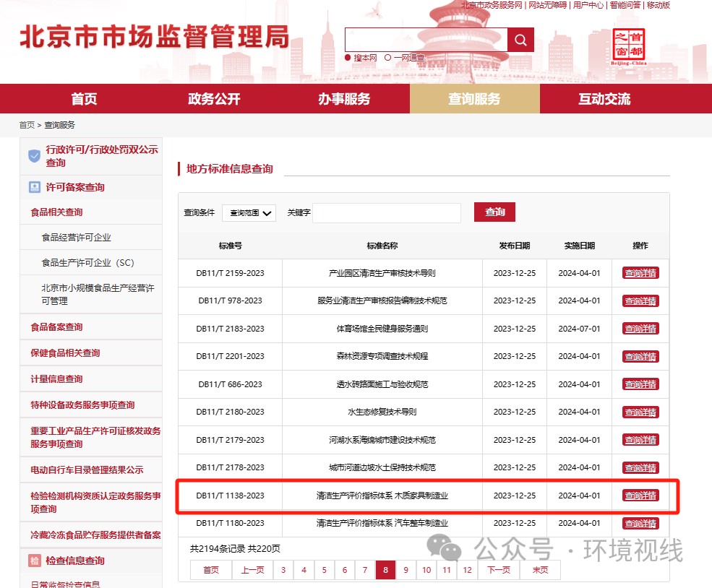The width and height of the screenshot is (712, 588).
Task: Go to 上一页 previous page
Action: coord(252,570)
